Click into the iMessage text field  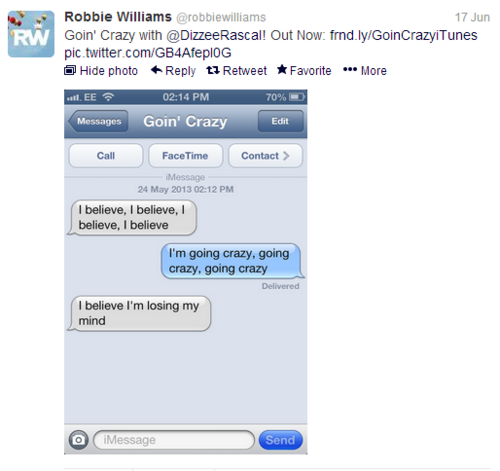coord(174,440)
